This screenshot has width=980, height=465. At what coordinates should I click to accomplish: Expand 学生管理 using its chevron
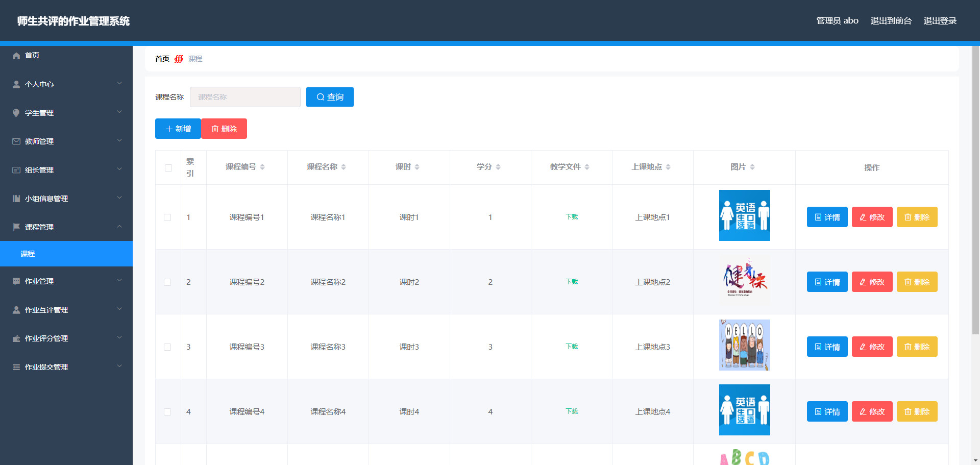click(119, 112)
